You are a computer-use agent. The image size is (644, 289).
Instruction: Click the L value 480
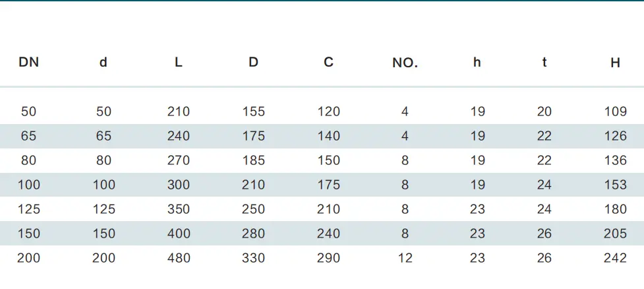(178, 258)
